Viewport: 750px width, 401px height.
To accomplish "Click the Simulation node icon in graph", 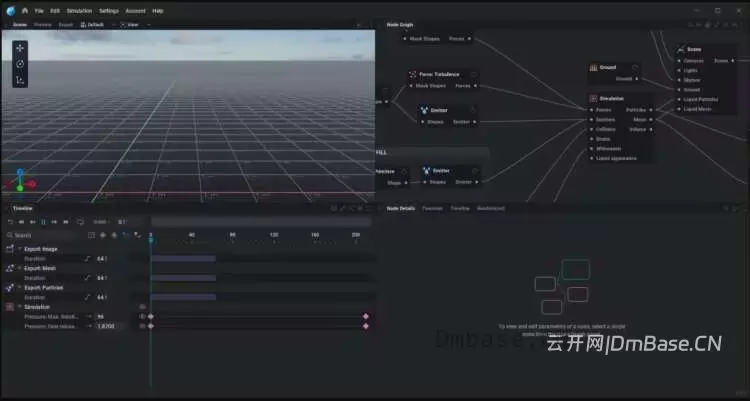I will pyautogui.click(x=594, y=99).
